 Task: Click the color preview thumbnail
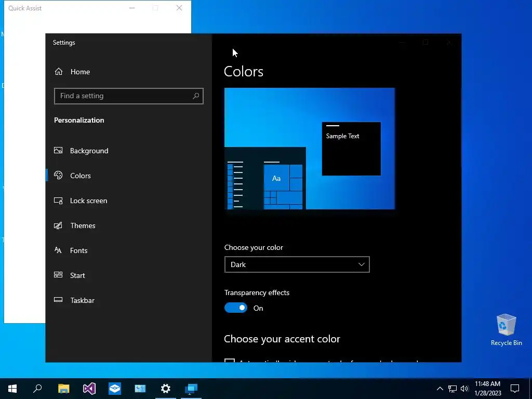tap(310, 149)
